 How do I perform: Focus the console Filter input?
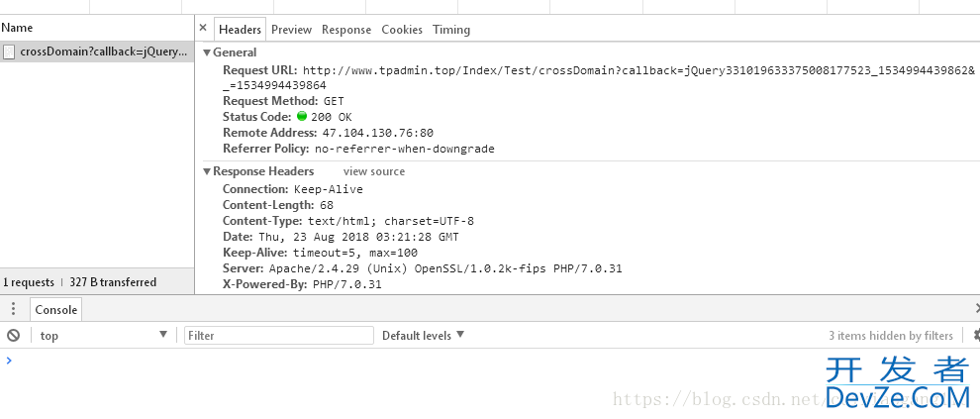tap(279, 335)
